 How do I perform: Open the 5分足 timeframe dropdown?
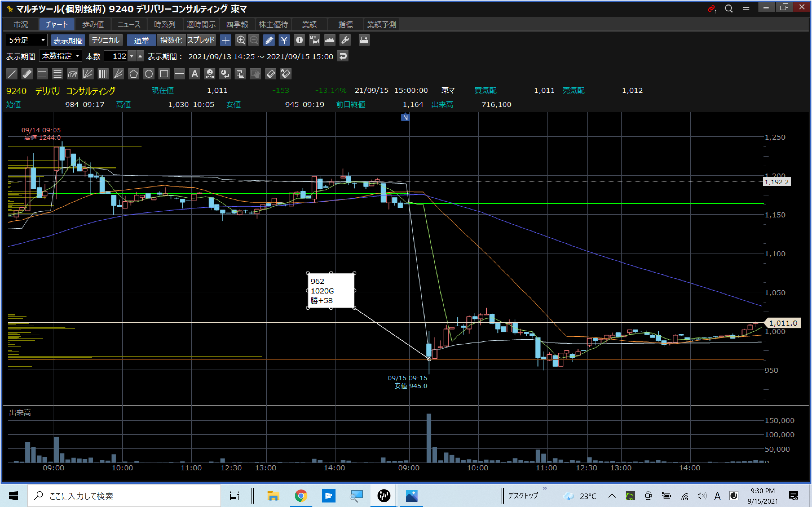pyautogui.click(x=27, y=40)
